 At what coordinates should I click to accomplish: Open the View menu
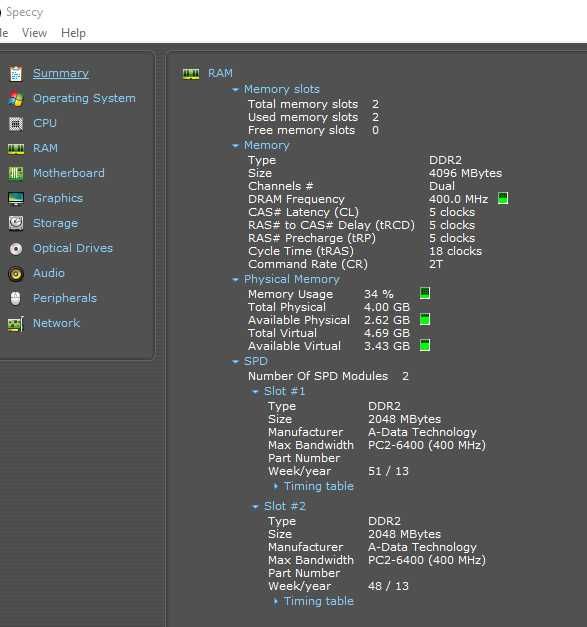[34, 33]
